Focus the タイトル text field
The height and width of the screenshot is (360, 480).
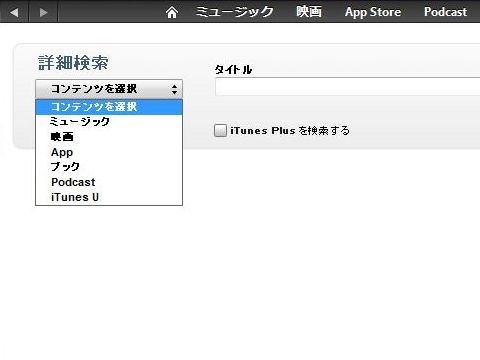point(348,87)
